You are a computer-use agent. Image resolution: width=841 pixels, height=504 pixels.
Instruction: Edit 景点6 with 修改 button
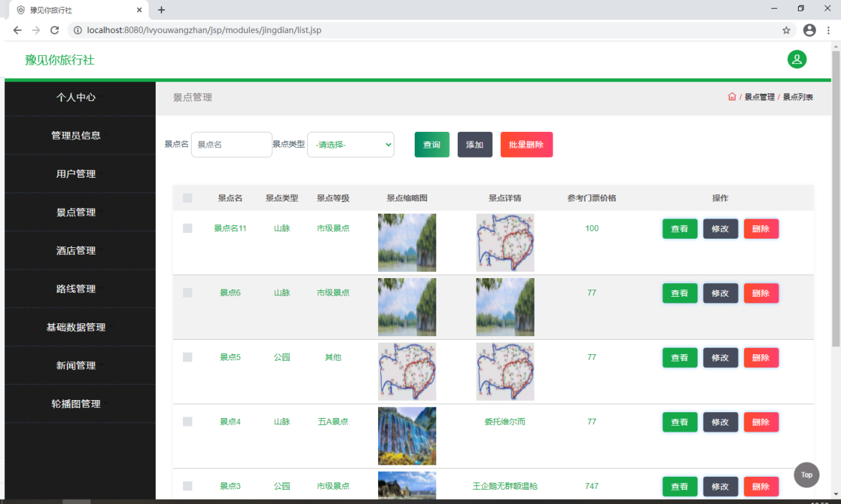click(x=720, y=293)
